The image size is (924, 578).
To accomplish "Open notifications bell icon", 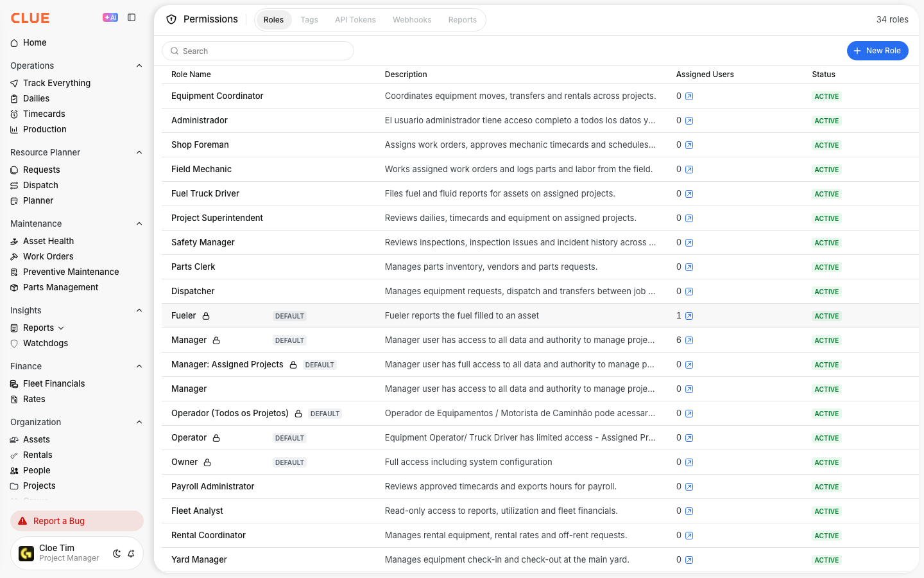I will [x=131, y=554].
